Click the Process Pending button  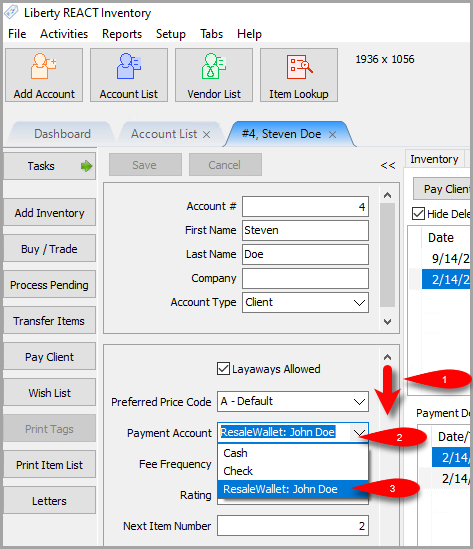(49, 285)
